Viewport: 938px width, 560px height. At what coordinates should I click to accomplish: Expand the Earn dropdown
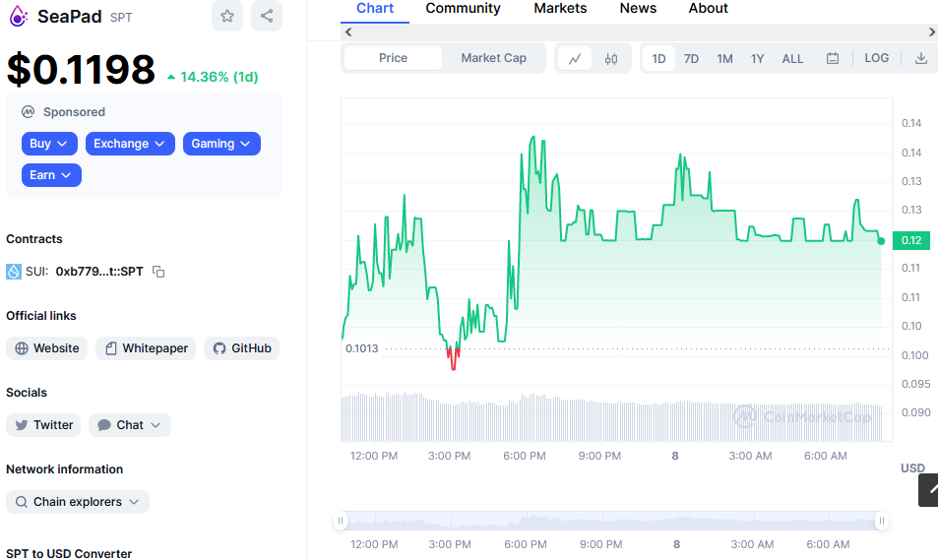point(51,175)
